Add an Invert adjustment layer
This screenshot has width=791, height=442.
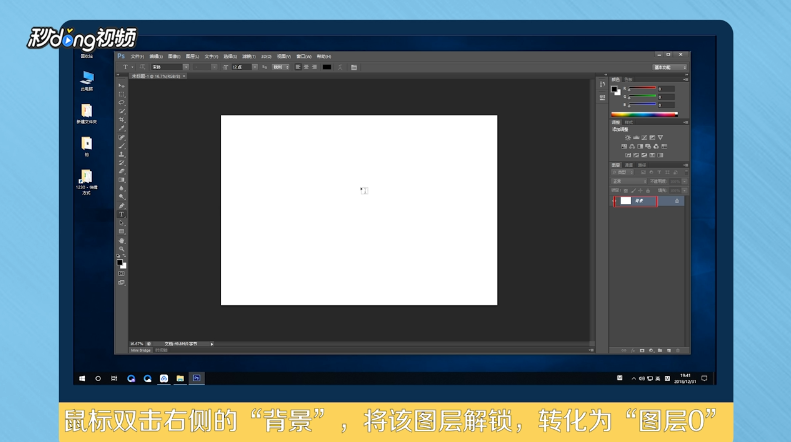click(628, 155)
